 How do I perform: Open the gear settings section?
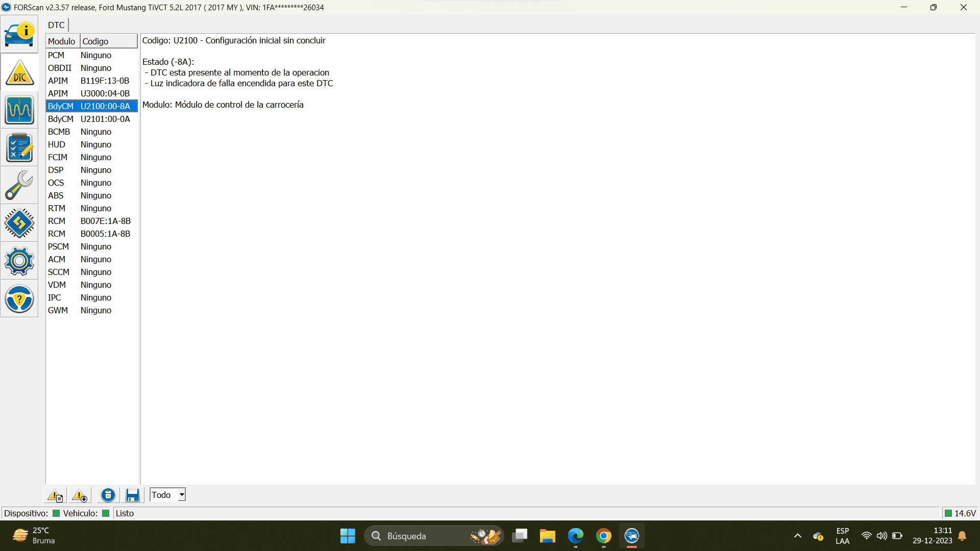pyautogui.click(x=19, y=261)
